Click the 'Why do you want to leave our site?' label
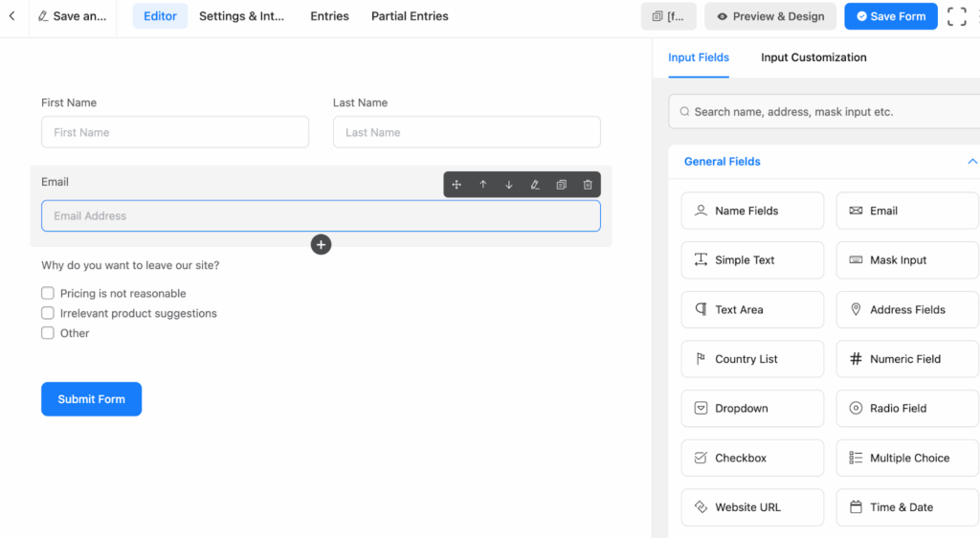980x538 pixels. click(130, 265)
